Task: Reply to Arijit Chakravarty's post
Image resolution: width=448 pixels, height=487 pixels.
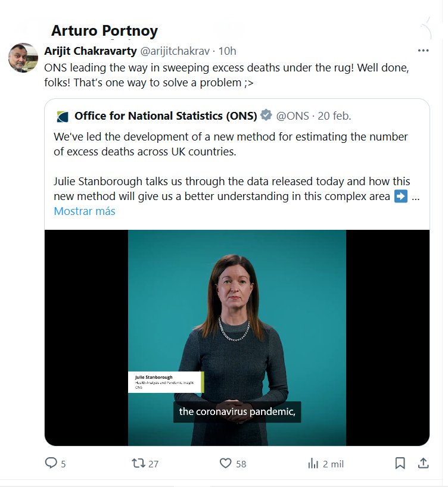Action: coord(52,463)
